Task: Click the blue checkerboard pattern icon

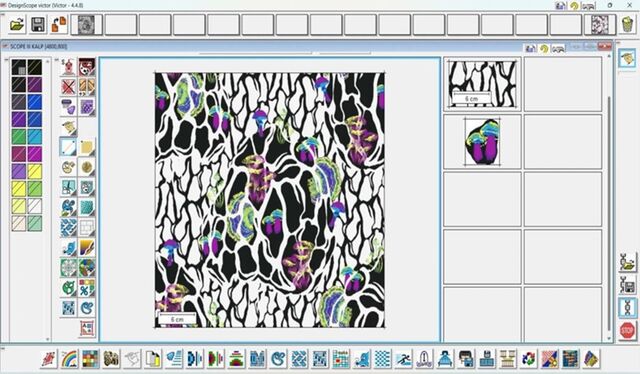Action: click(382, 359)
